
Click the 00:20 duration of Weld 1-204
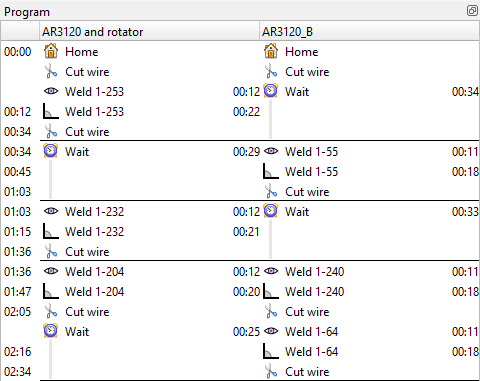click(x=246, y=292)
